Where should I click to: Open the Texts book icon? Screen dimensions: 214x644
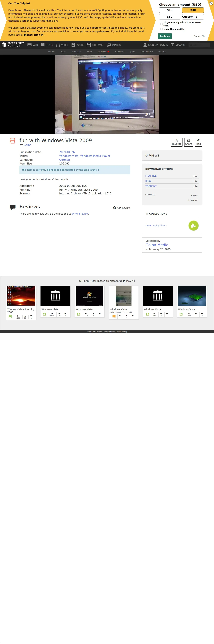(x=43, y=45)
